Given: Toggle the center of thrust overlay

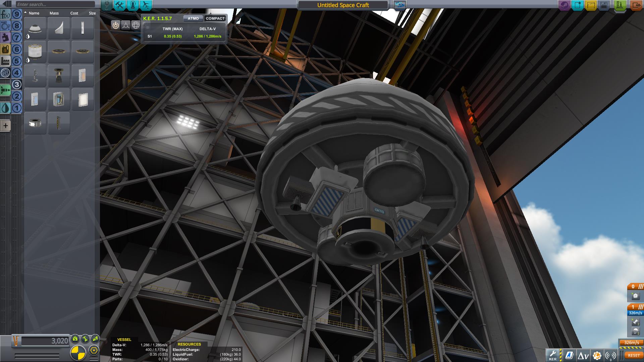Looking at the screenshot, I should coord(115,25).
